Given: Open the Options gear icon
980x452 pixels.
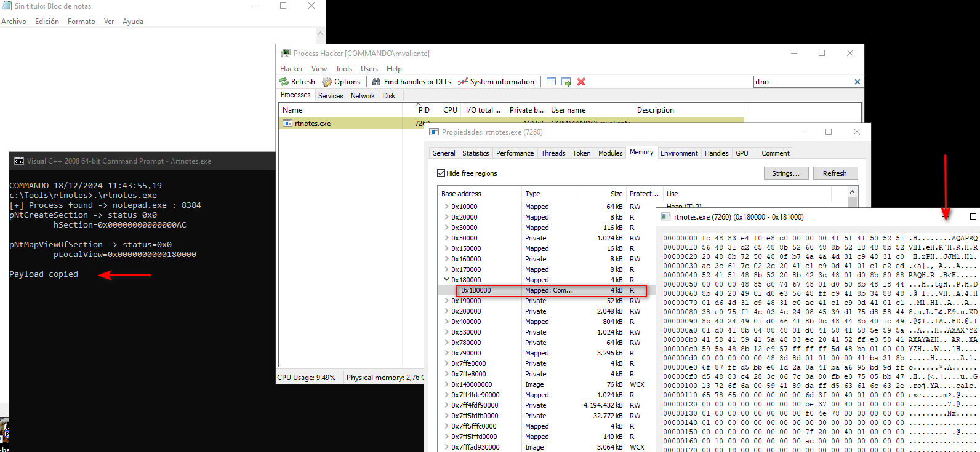Looking at the screenshot, I should tap(327, 82).
